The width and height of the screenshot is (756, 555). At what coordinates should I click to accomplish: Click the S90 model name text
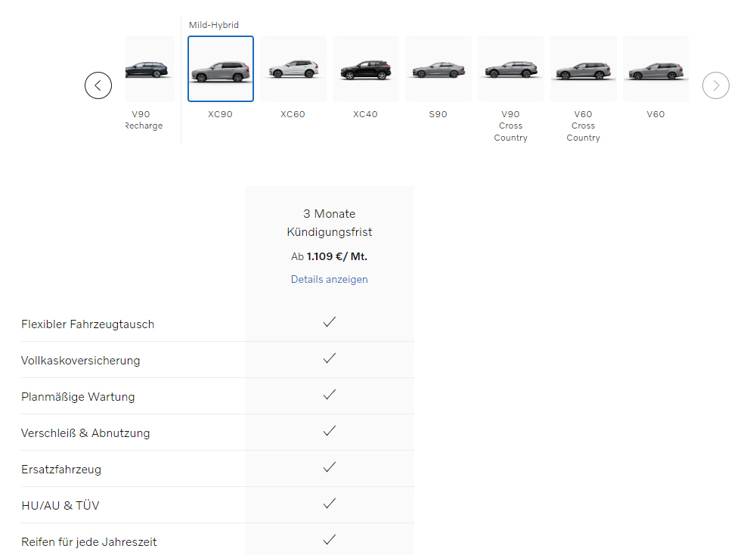click(438, 114)
